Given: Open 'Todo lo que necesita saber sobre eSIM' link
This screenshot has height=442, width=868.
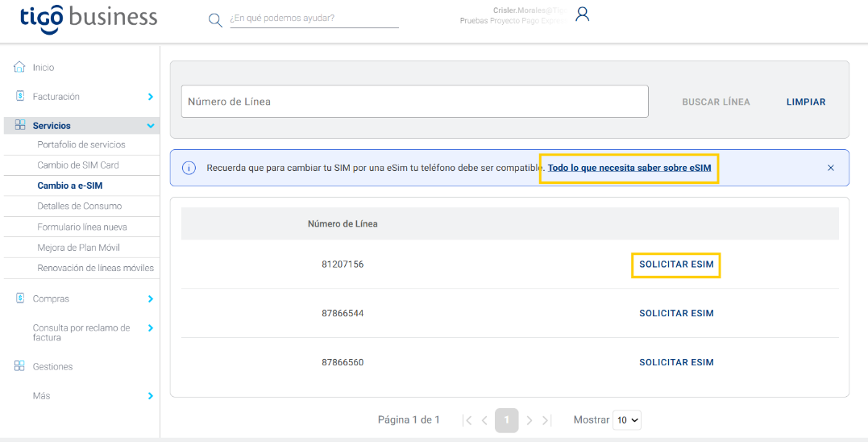Looking at the screenshot, I should click(x=629, y=168).
